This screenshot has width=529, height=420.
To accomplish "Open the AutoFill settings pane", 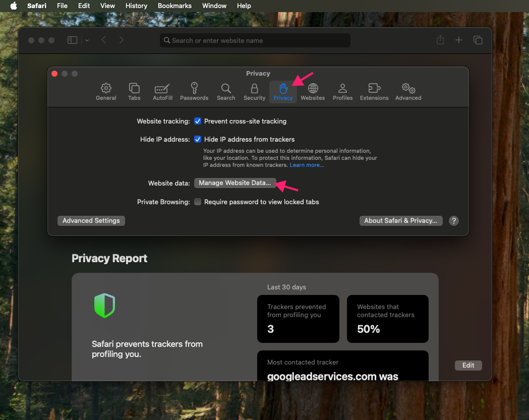I will [x=162, y=92].
